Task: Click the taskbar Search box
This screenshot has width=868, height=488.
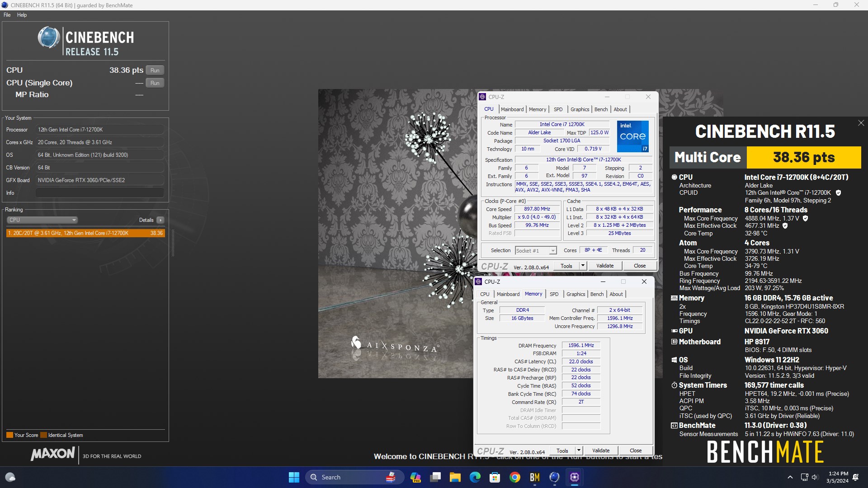Action: click(355, 477)
